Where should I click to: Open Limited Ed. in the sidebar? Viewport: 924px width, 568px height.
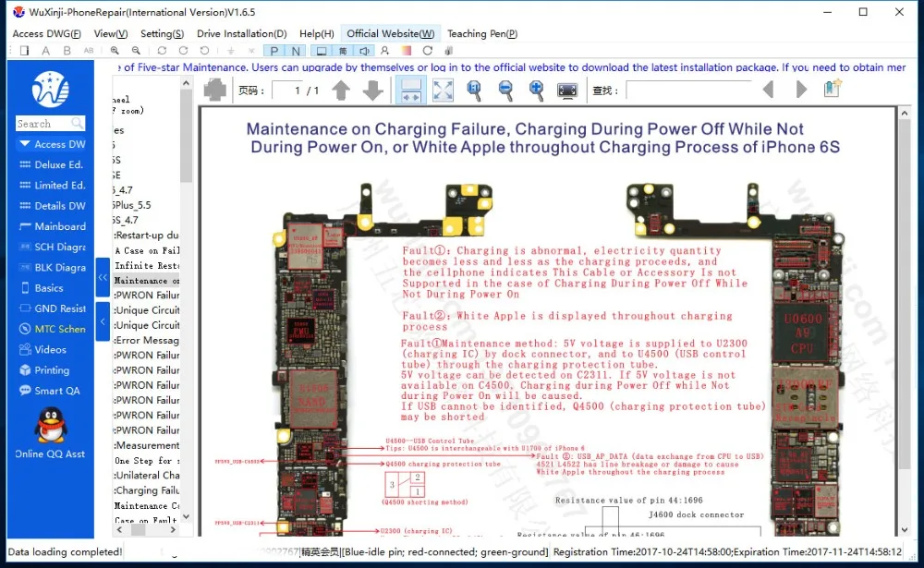click(52, 185)
